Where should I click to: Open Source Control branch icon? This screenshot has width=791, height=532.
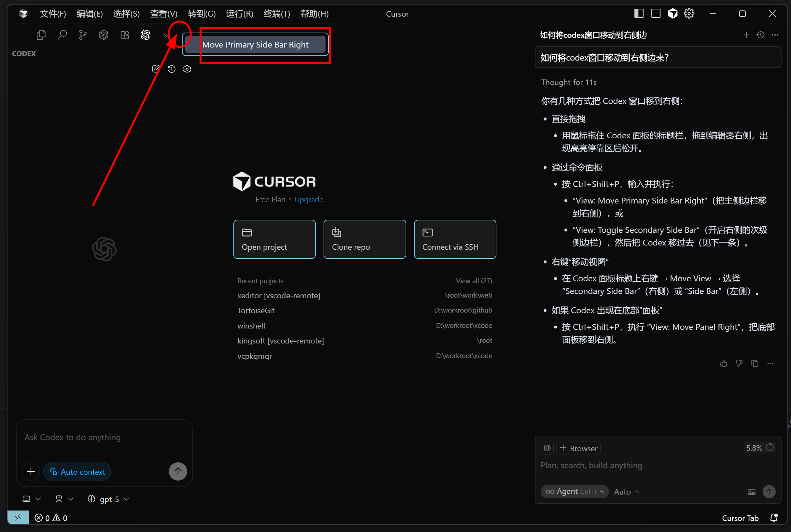tap(83, 35)
